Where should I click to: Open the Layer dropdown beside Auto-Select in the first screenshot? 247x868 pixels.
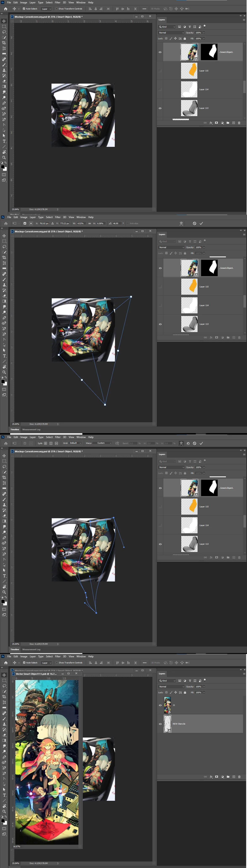click(x=46, y=9)
